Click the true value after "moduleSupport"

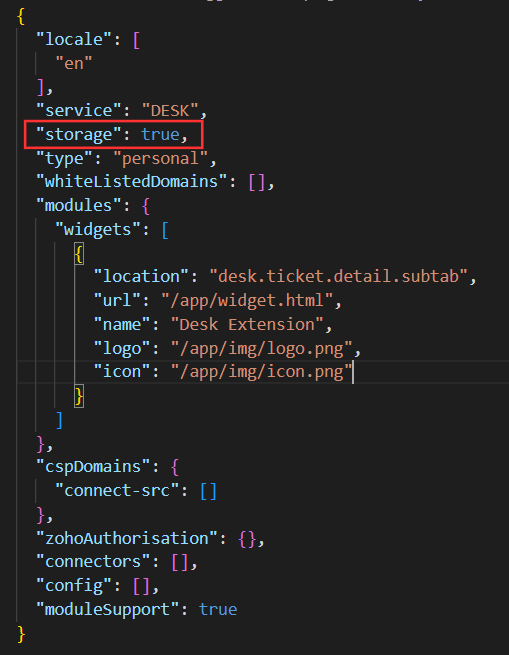click(218, 609)
